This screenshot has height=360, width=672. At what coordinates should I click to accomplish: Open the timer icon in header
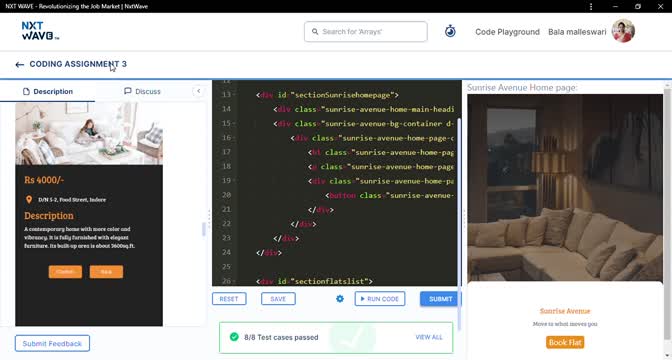click(x=450, y=31)
